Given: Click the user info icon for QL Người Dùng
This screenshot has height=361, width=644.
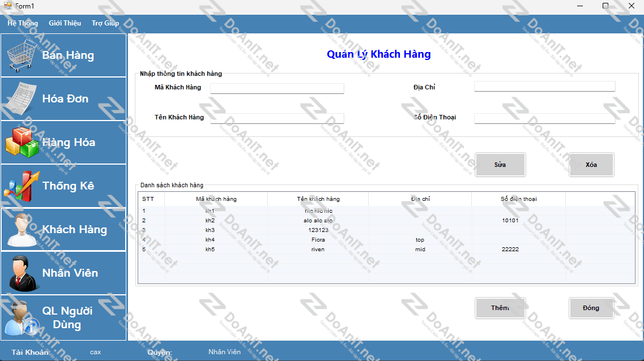Looking at the screenshot, I should point(22,318).
